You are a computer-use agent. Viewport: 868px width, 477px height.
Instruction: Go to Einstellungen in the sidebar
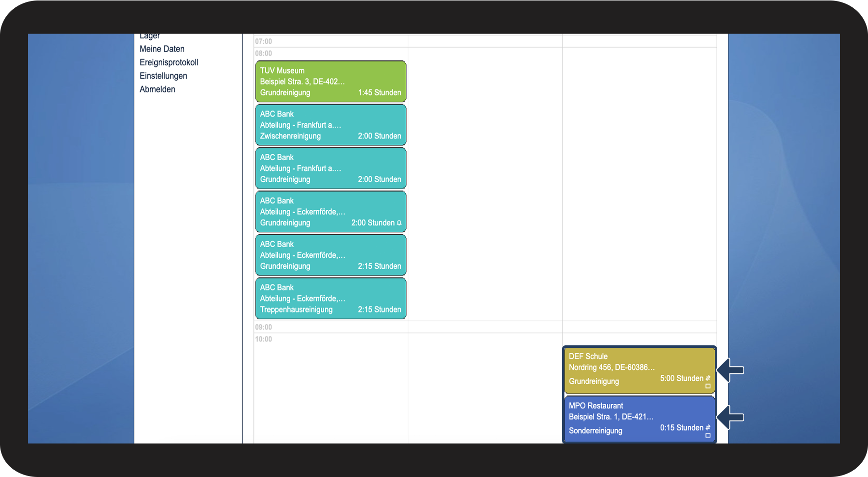(164, 76)
